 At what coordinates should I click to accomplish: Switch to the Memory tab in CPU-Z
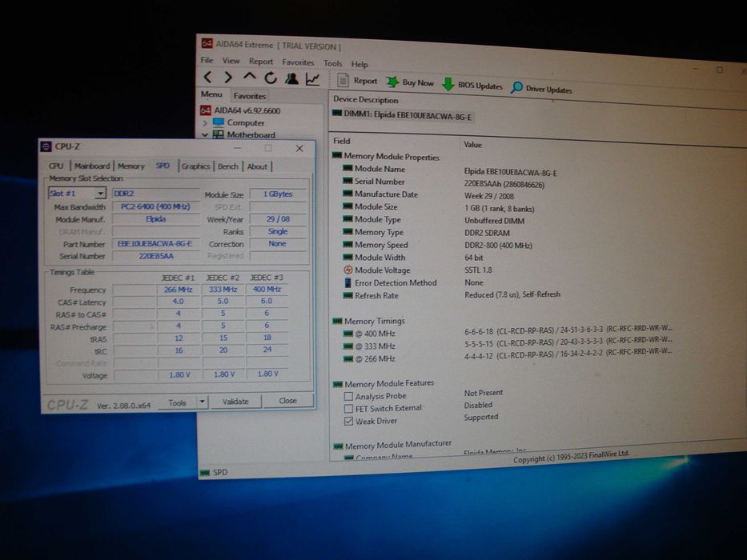point(131,166)
